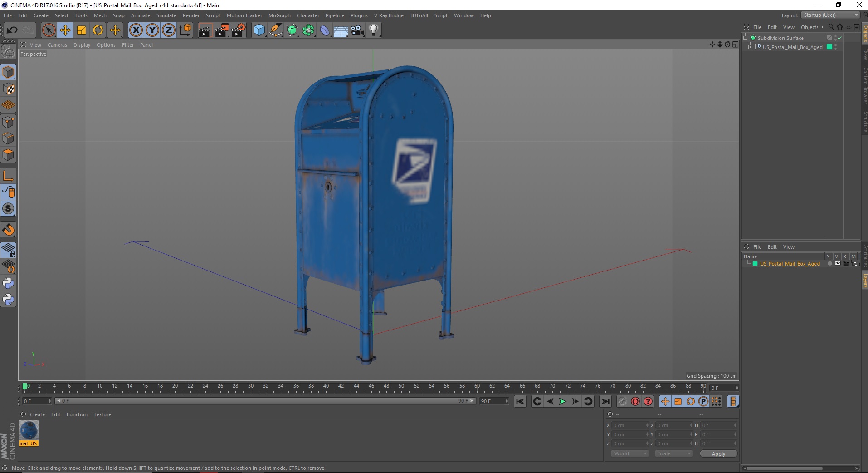Open viewport Cameras menu
This screenshot has height=473, width=868.
tap(57, 45)
